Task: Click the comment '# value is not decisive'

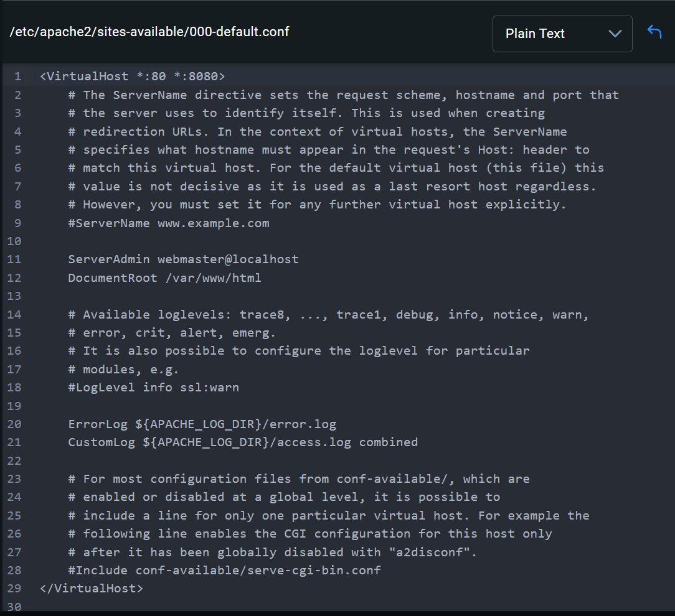Action: (333, 187)
